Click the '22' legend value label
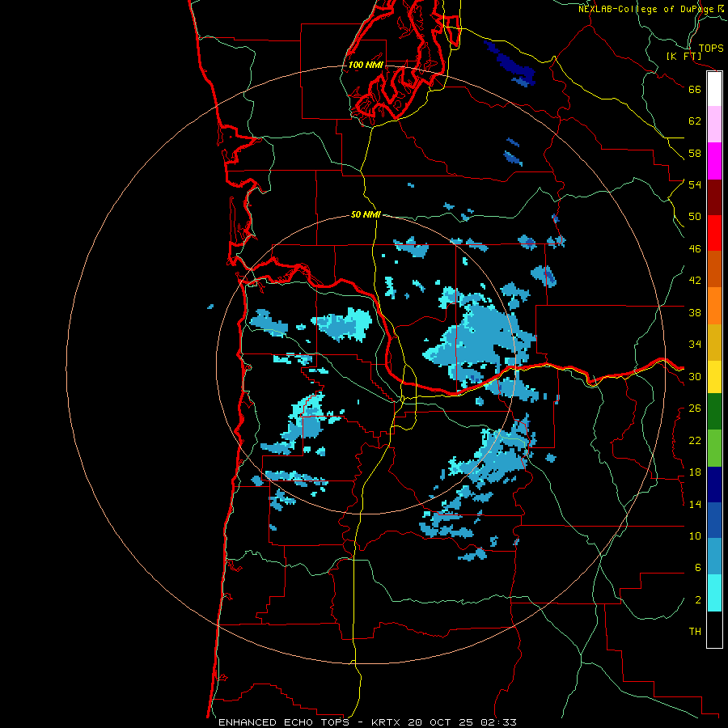The width and height of the screenshot is (728, 728). pyautogui.click(x=695, y=440)
